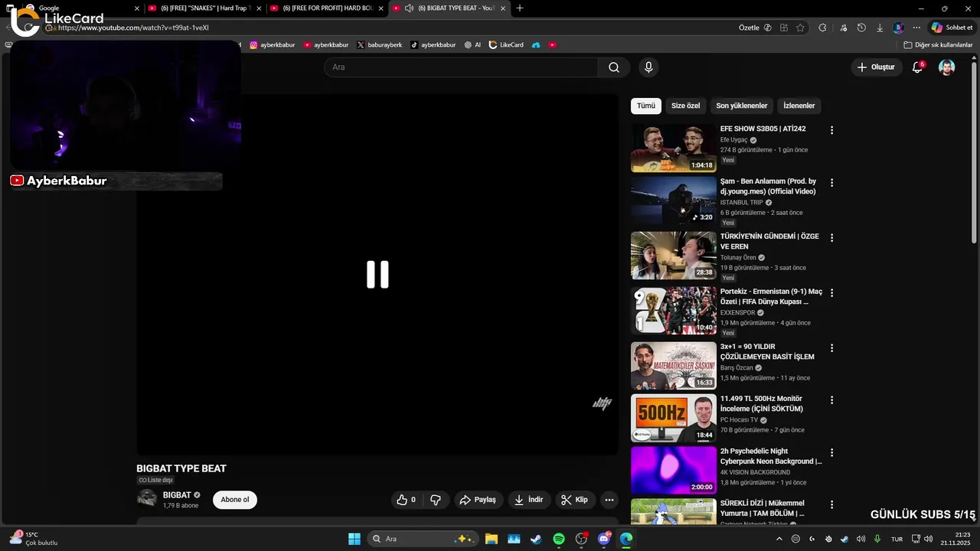This screenshot has width=980, height=551.
Task: Click the Klip clip button
Action: click(x=575, y=500)
